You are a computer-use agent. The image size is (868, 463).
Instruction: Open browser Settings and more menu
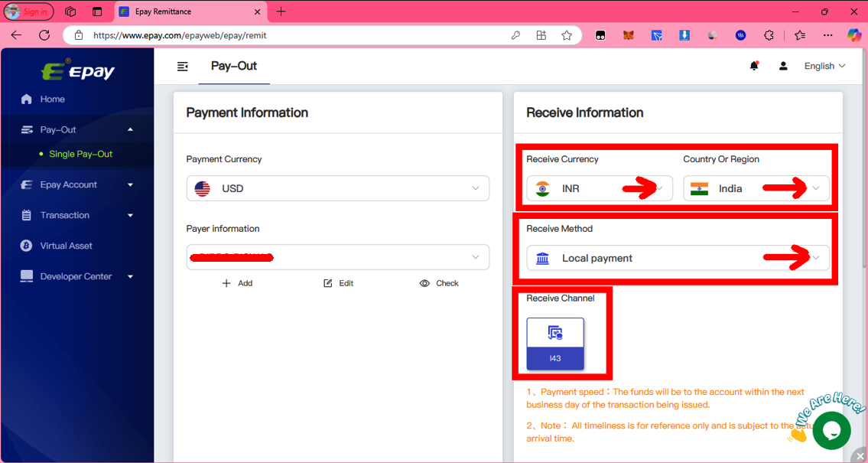tap(827, 35)
